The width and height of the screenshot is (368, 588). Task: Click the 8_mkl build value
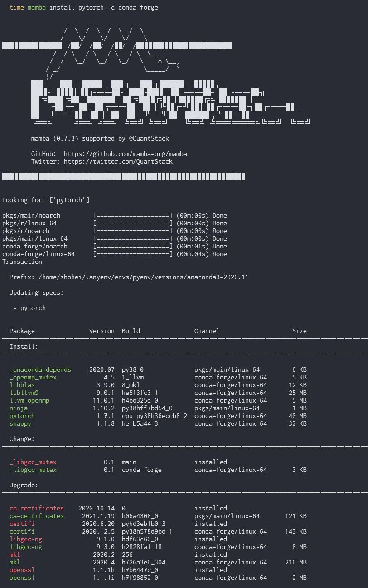(x=131, y=385)
